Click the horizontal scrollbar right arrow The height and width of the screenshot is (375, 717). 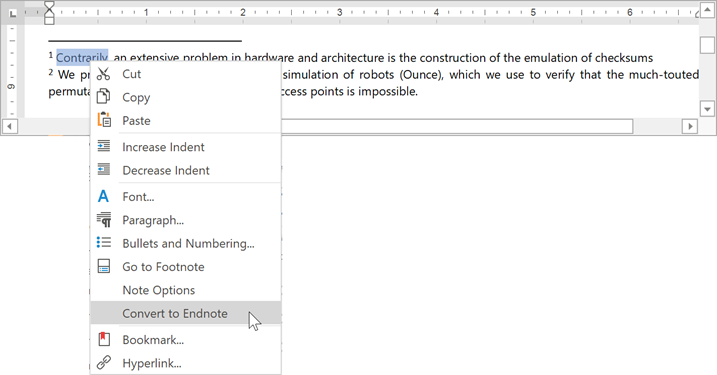point(690,126)
